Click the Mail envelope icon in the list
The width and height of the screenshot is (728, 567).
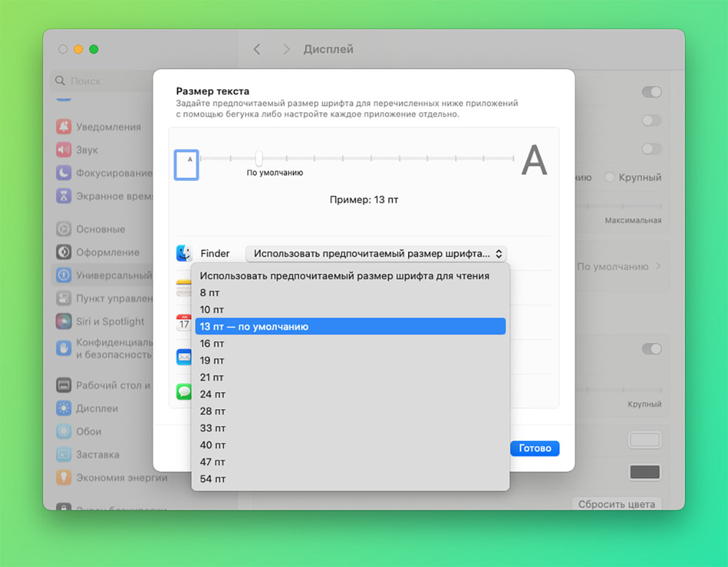pyautogui.click(x=184, y=357)
